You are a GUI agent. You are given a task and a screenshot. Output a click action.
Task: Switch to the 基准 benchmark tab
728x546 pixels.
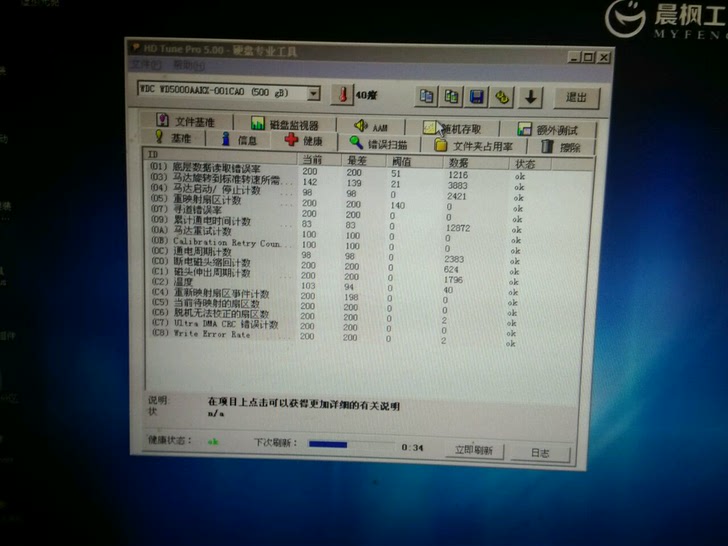173,137
